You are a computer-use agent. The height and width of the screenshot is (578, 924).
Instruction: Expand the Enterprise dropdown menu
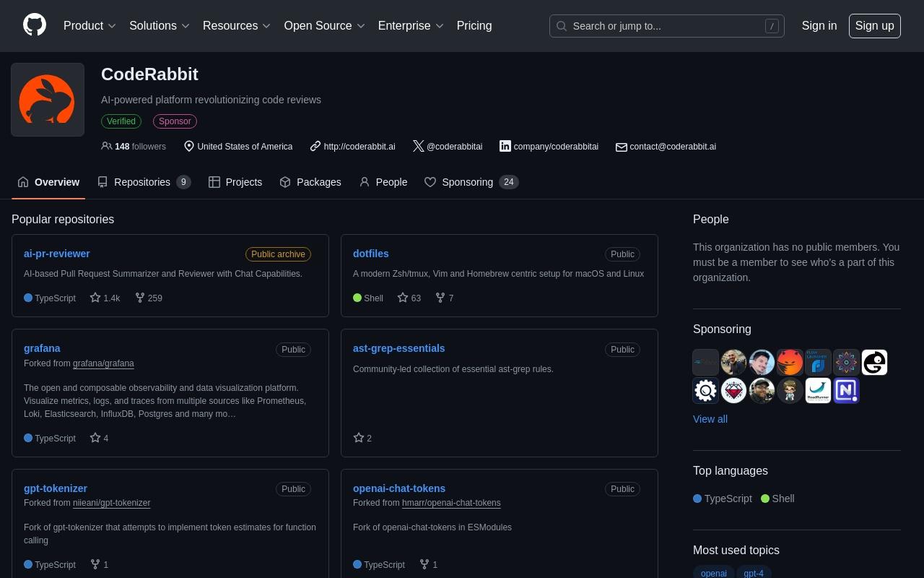411,25
